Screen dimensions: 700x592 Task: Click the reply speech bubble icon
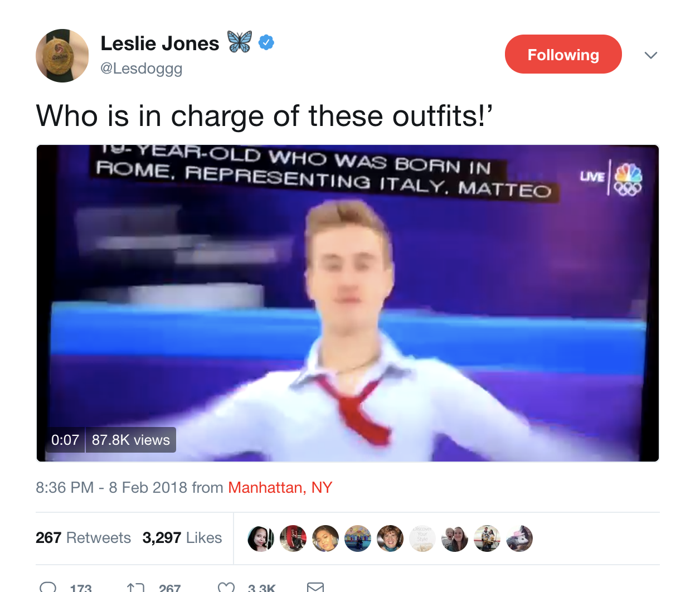(48, 587)
